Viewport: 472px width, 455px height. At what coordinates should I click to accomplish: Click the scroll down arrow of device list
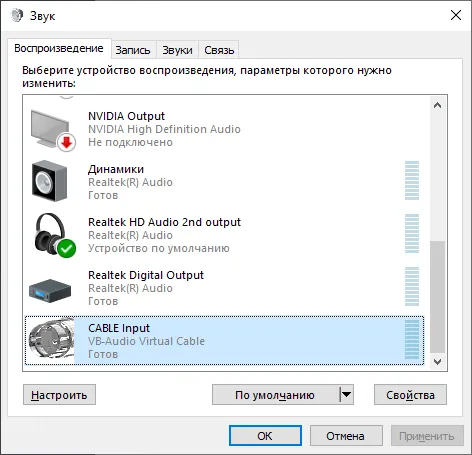point(438,362)
